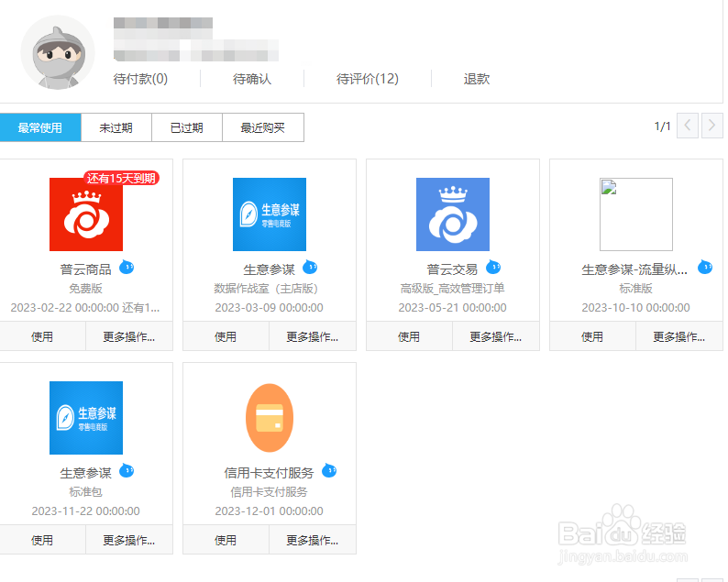Click expiry date 2023-03-09 00:00:00
Screen dimensions: 728x582
pos(270,308)
